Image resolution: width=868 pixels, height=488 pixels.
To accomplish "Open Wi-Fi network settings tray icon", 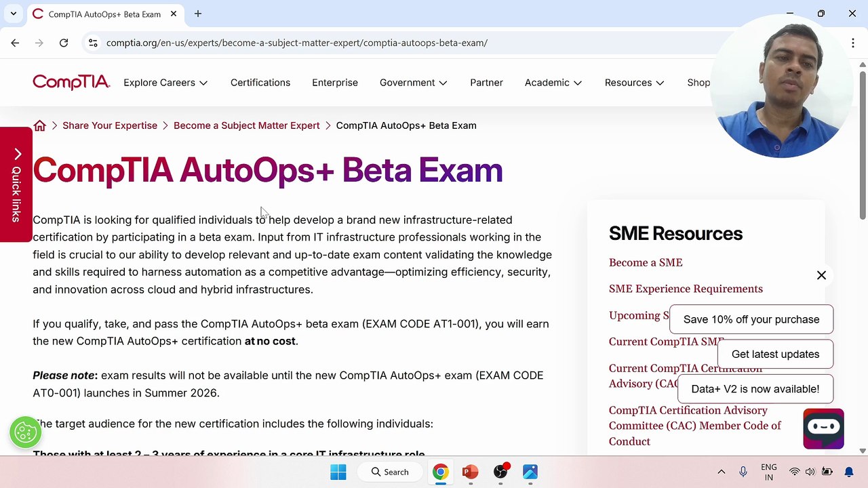I will point(794,472).
